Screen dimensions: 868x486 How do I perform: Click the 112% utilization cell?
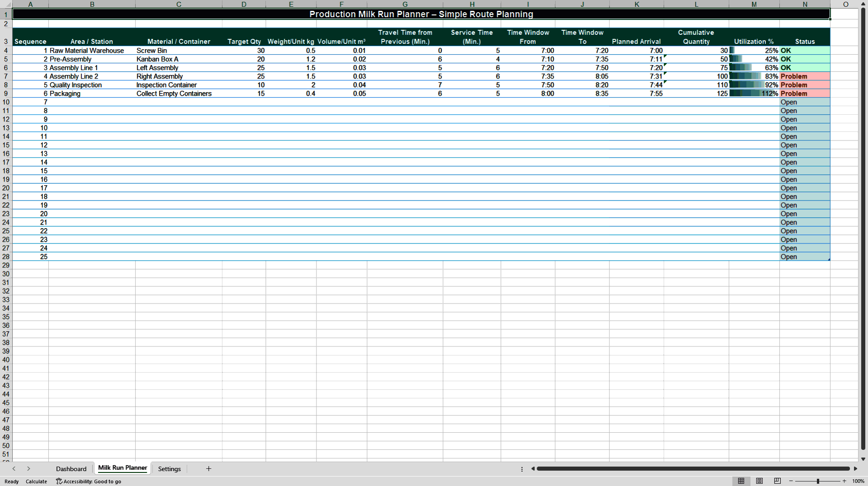point(754,93)
